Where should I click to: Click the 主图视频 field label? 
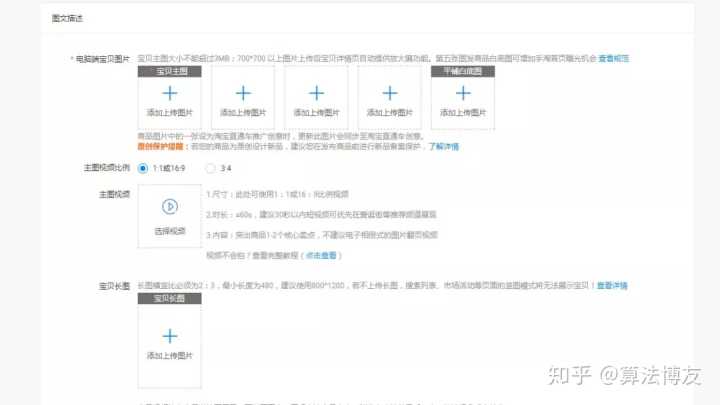[114, 194]
